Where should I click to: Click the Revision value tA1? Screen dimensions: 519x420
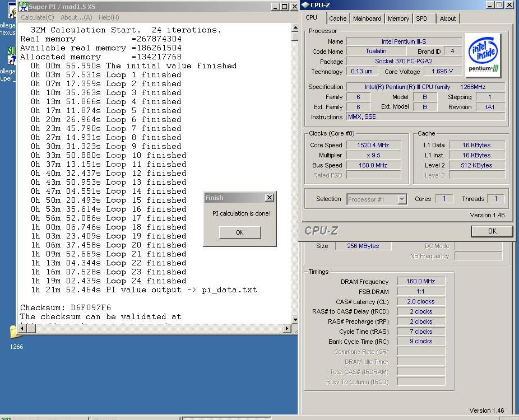click(490, 107)
